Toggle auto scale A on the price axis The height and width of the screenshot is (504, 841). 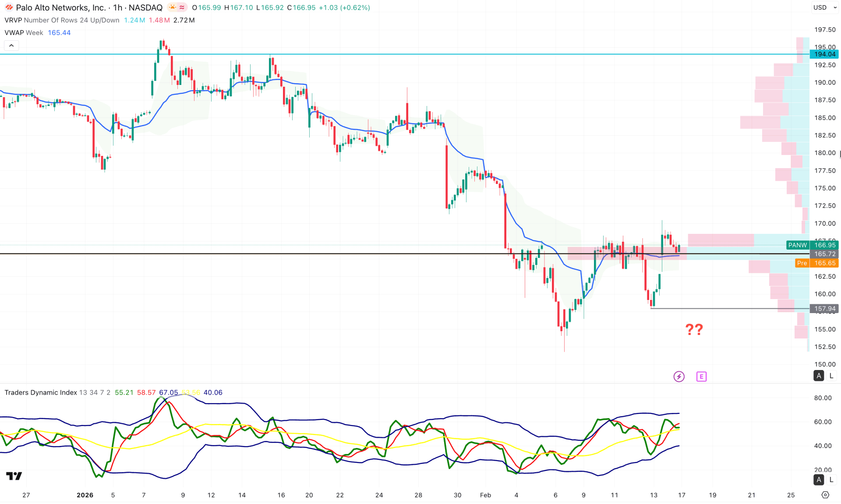click(x=818, y=376)
